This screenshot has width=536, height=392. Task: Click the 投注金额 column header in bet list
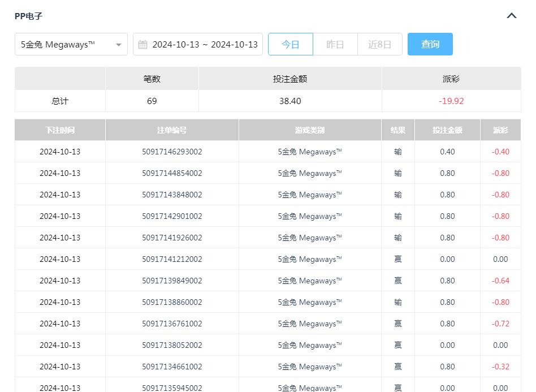click(x=447, y=130)
